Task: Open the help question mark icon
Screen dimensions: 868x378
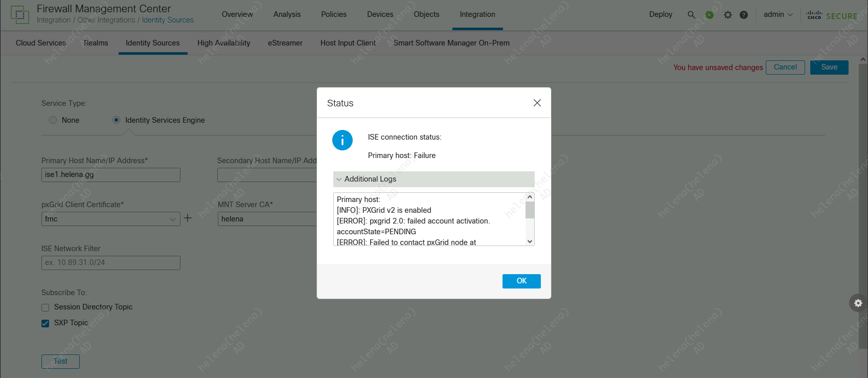Action: point(744,15)
